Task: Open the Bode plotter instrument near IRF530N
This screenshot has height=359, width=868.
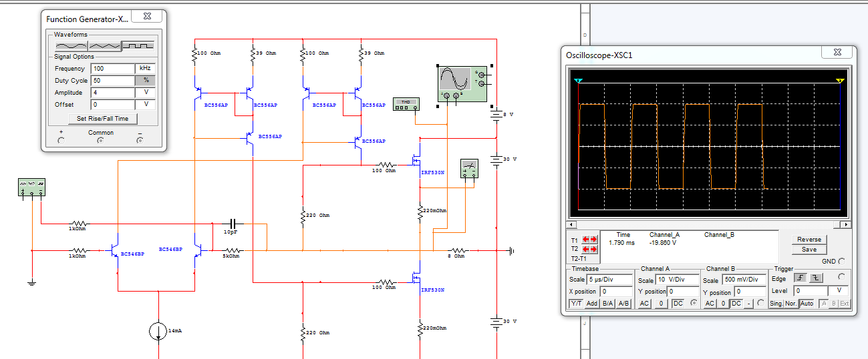Action: 470,169
